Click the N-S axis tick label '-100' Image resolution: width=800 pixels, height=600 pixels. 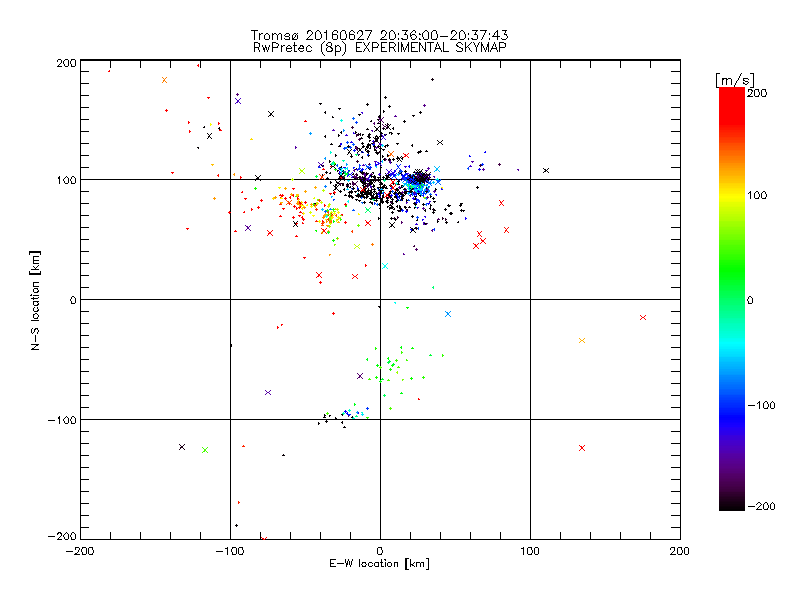[62, 420]
